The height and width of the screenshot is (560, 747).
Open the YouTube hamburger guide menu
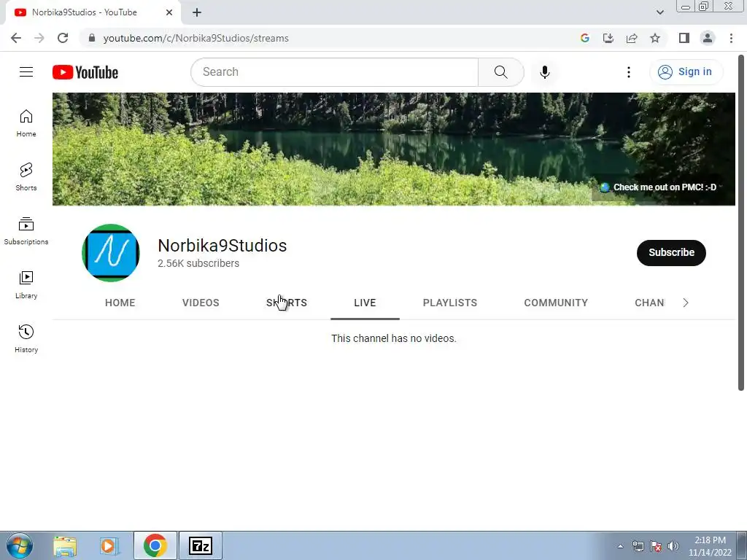point(26,72)
